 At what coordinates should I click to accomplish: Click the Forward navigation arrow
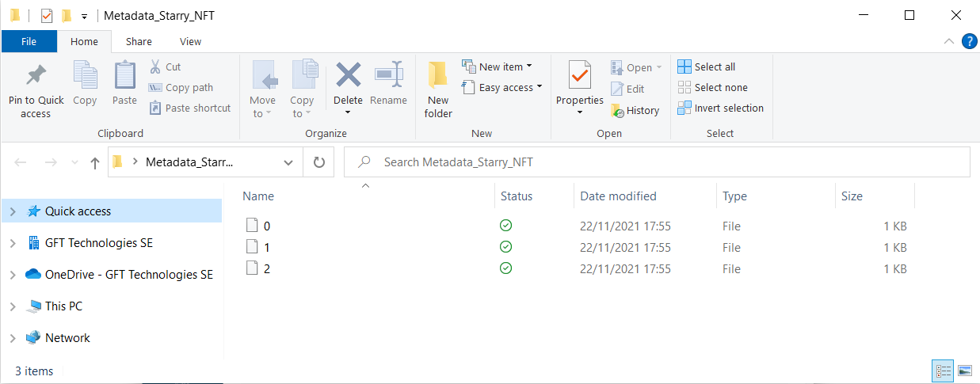pyautogui.click(x=50, y=162)
